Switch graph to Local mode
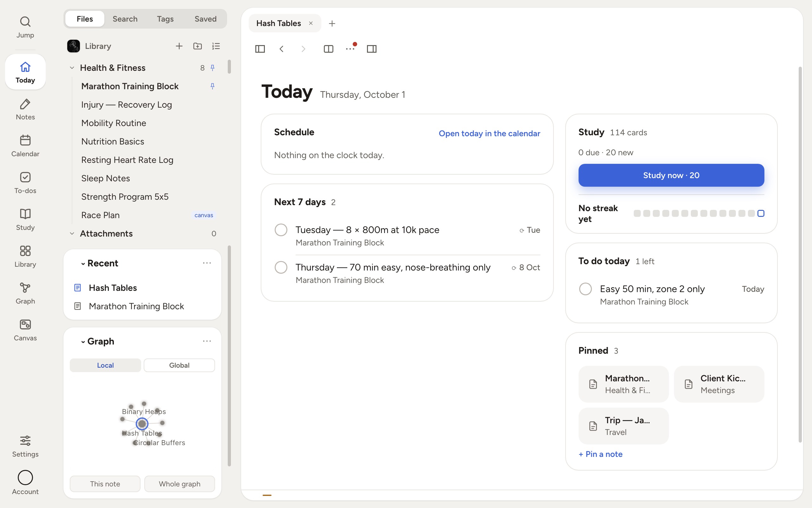The height and width of the screenshot is (508, 812). (x=105, y=365)
